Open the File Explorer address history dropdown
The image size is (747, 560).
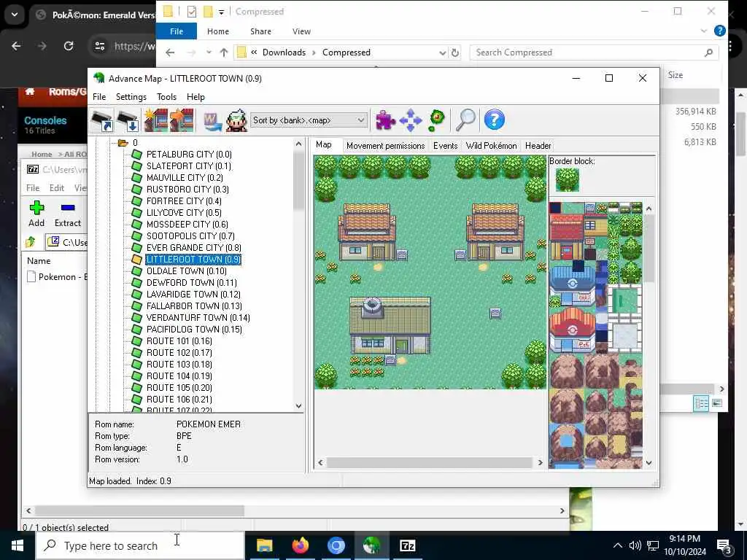click(442, 52)
